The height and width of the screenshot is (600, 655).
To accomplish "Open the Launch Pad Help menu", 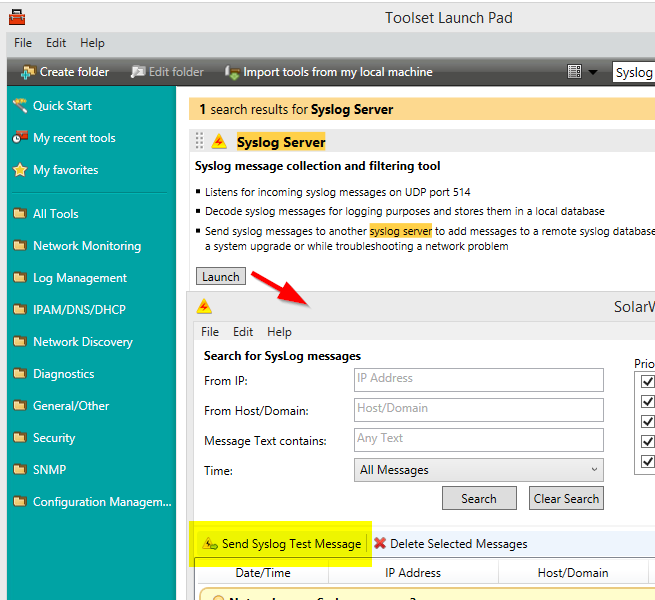I will click(x=92, y=43).
